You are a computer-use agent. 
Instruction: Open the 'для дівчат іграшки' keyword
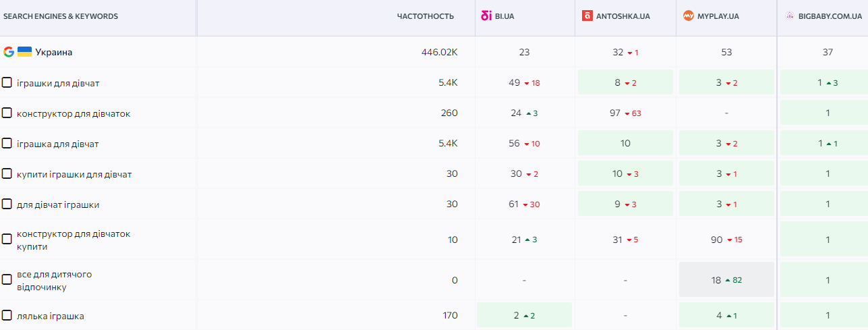[58, 204]
